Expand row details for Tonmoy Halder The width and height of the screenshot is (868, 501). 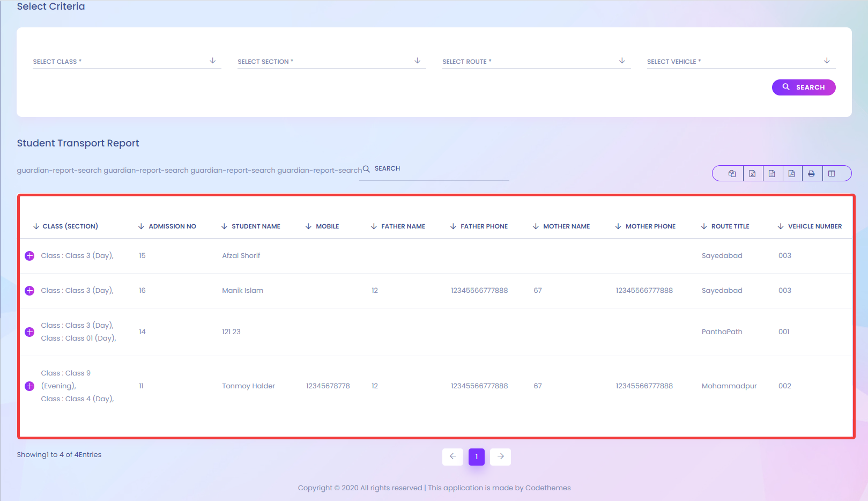pyautogui.click(x=29, y=386)
